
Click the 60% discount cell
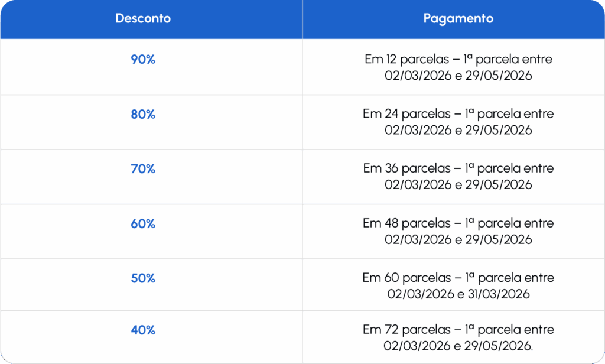pyautogui.click(x=143, y=224)
